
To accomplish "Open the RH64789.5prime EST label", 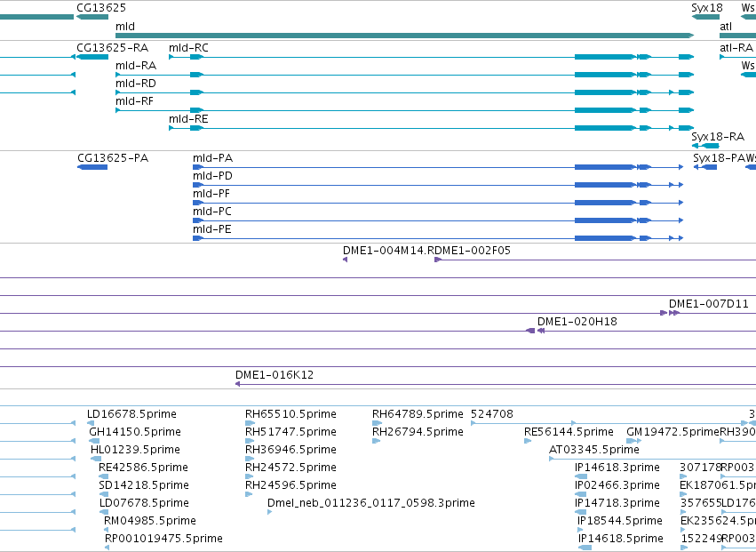I will coord(418,414).
